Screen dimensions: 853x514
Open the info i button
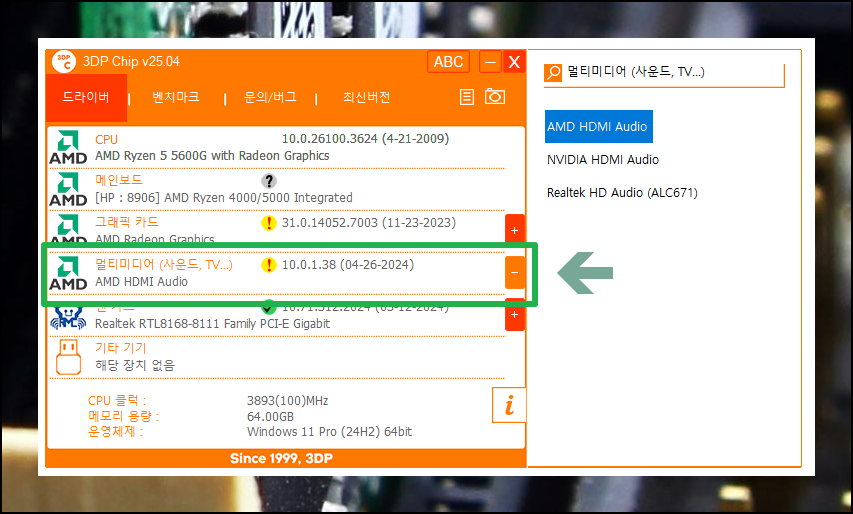509,405
